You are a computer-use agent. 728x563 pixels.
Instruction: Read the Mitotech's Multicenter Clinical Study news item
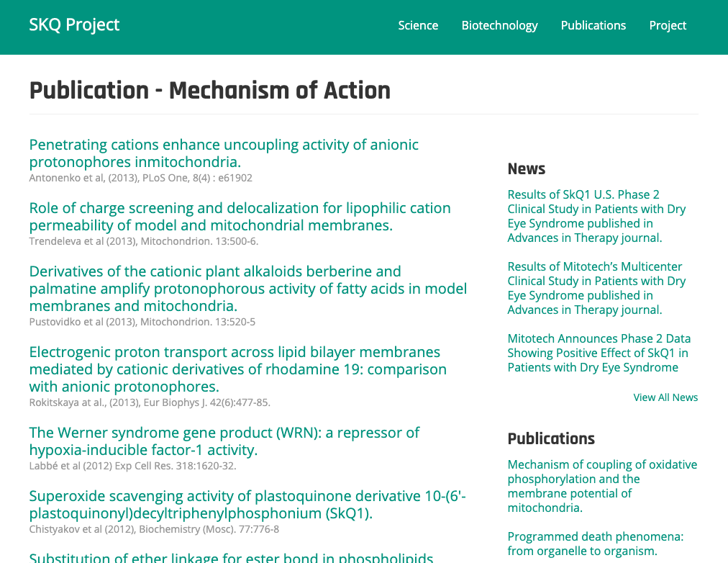(596, 288)
